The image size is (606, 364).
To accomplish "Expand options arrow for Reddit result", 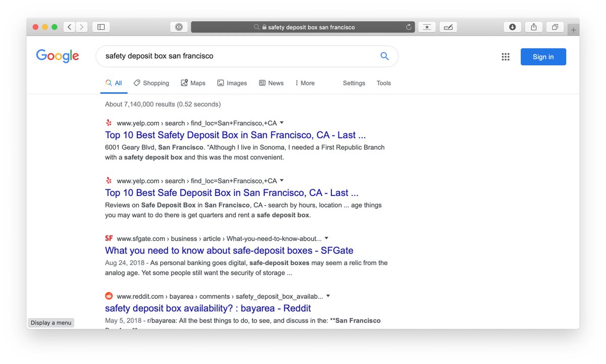I will click(328, 296).
